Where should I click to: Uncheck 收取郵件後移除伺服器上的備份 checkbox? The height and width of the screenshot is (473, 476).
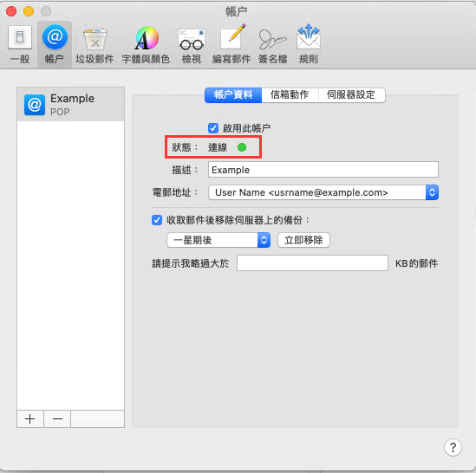point(157,220)
